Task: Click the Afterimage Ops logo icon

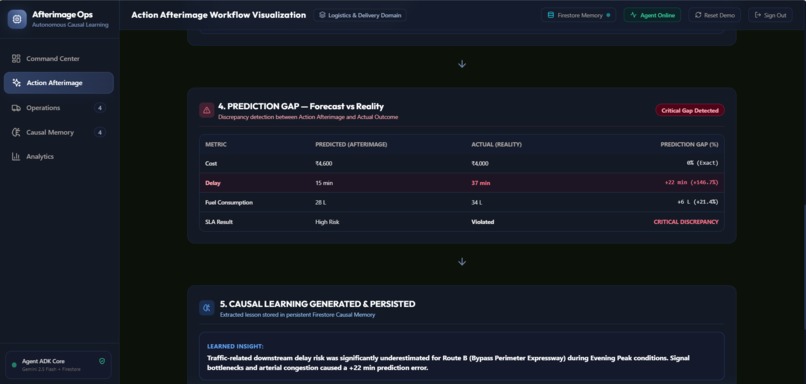Action: (x=17, y=19)
